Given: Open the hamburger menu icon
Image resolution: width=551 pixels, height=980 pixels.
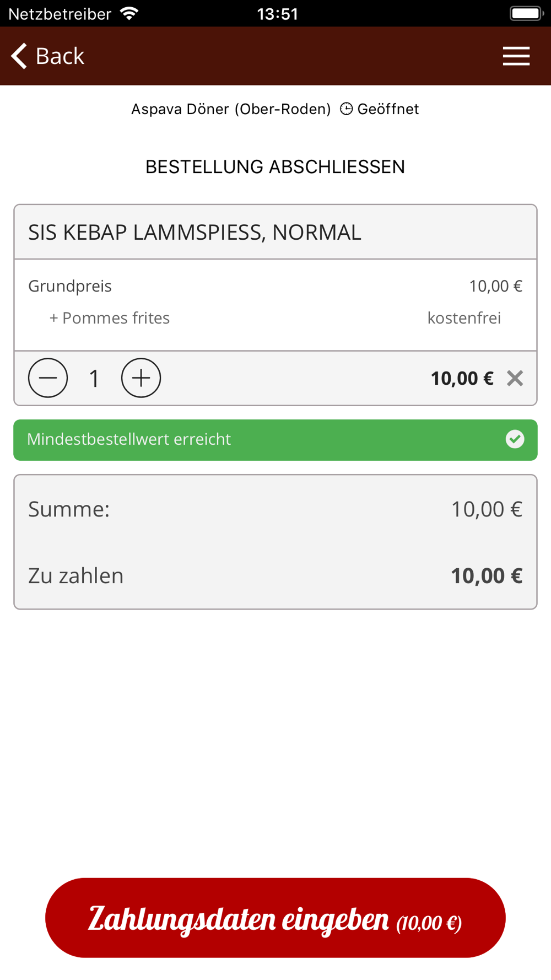Looking at the screenshot, I should coord(516,56).
